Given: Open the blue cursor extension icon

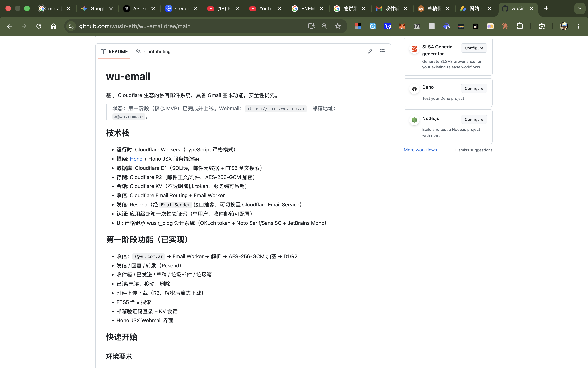Looking at the screenshot, I should [388, 26].
